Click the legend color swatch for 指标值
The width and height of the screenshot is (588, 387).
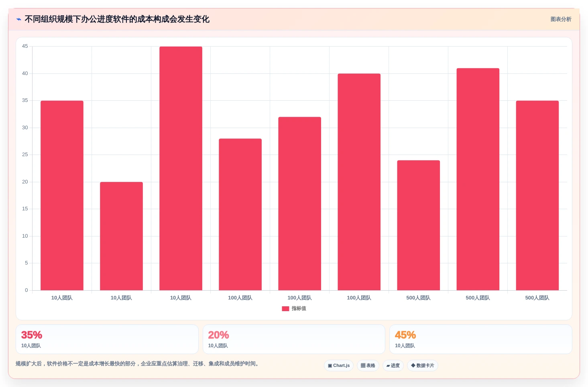285,309
